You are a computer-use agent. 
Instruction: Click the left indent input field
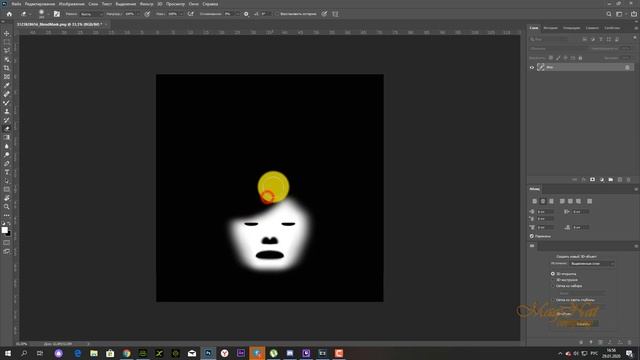(x=545, y=212)
